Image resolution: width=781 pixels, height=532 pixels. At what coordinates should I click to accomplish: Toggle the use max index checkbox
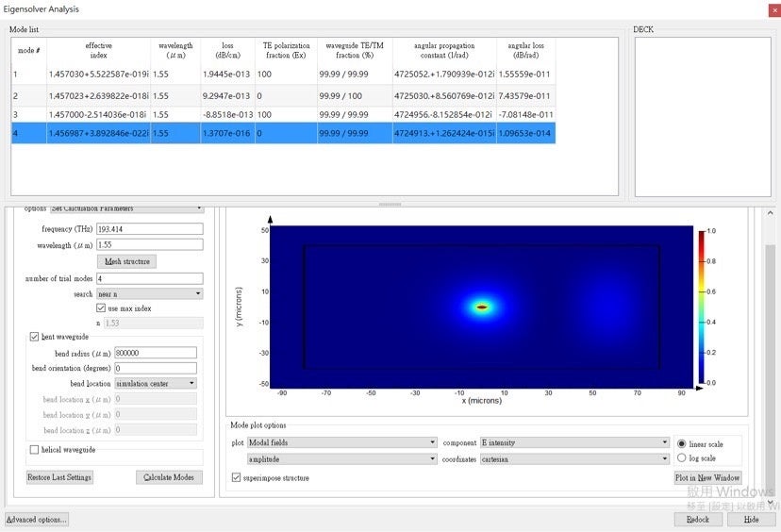point(101,308)
